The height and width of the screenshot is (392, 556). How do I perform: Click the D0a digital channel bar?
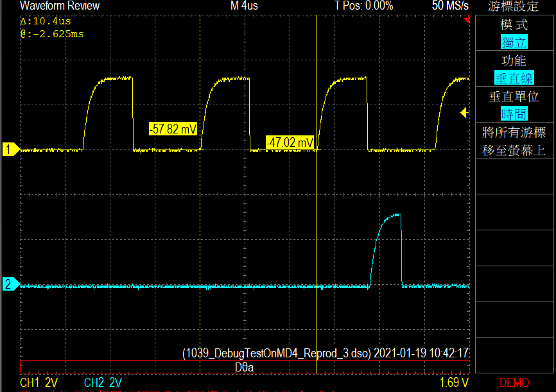245,367
